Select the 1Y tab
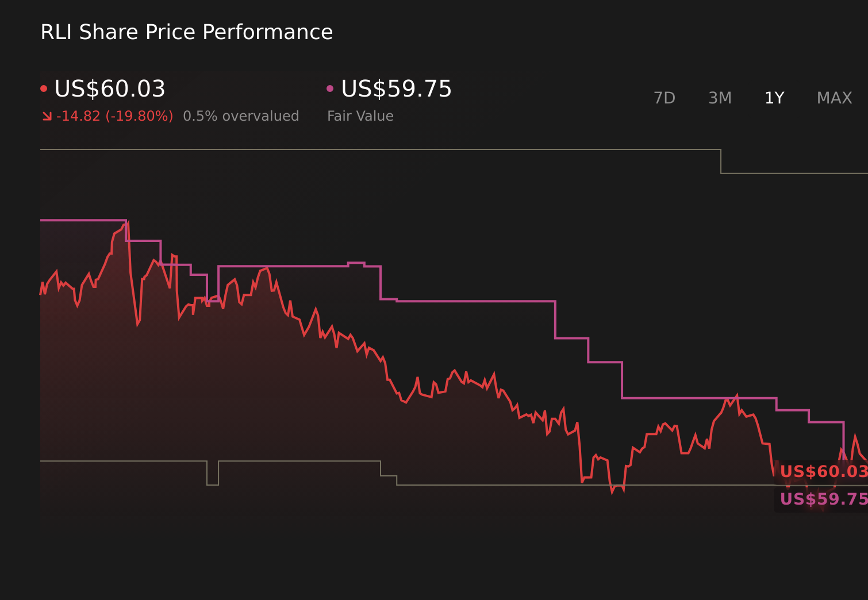868x600 pixels. coord(774,98)
